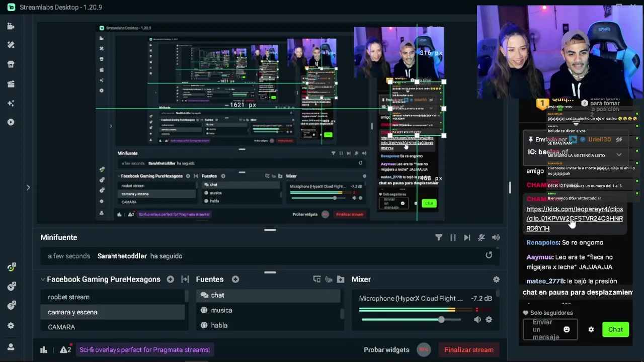Select the habla source
Viewport: 644px width, 362px height.
pyautogui.click(x=268, y=325)
